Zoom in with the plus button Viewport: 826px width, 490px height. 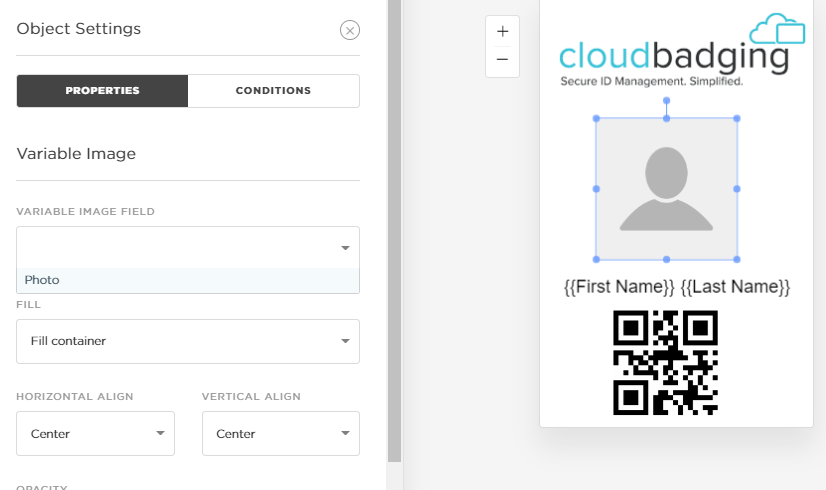click(x=503, y=32)
